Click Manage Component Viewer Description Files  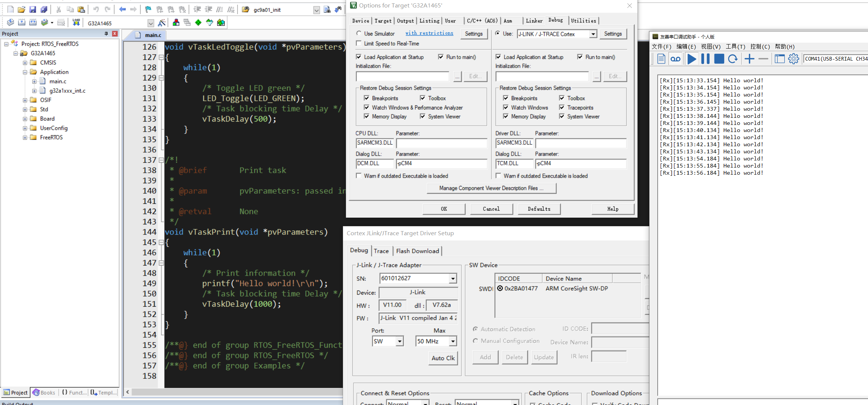point(491,188)
